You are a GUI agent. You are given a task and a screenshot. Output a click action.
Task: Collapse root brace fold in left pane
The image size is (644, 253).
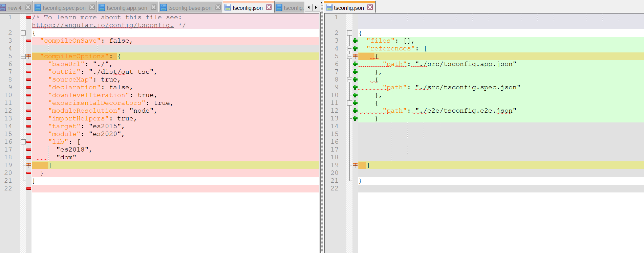[x=23, y=33]
